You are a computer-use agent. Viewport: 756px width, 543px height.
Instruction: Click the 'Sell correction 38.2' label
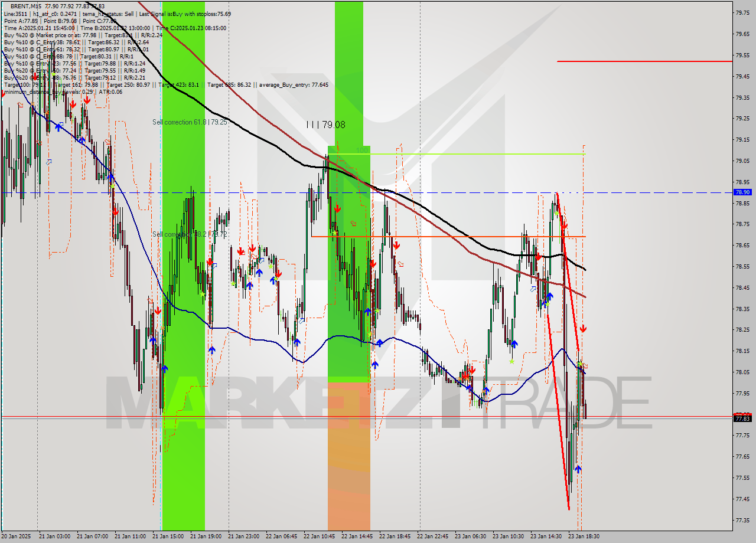(180, 234)
